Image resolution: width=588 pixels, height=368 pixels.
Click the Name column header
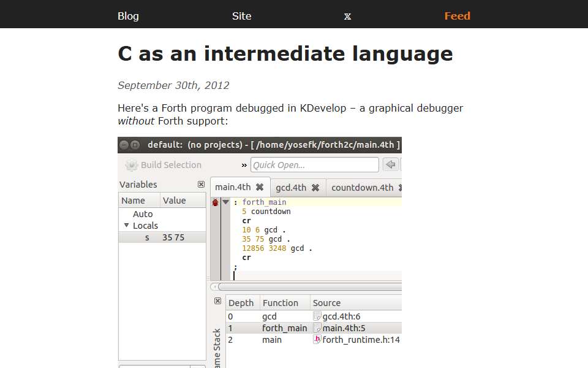click(140, 201)
